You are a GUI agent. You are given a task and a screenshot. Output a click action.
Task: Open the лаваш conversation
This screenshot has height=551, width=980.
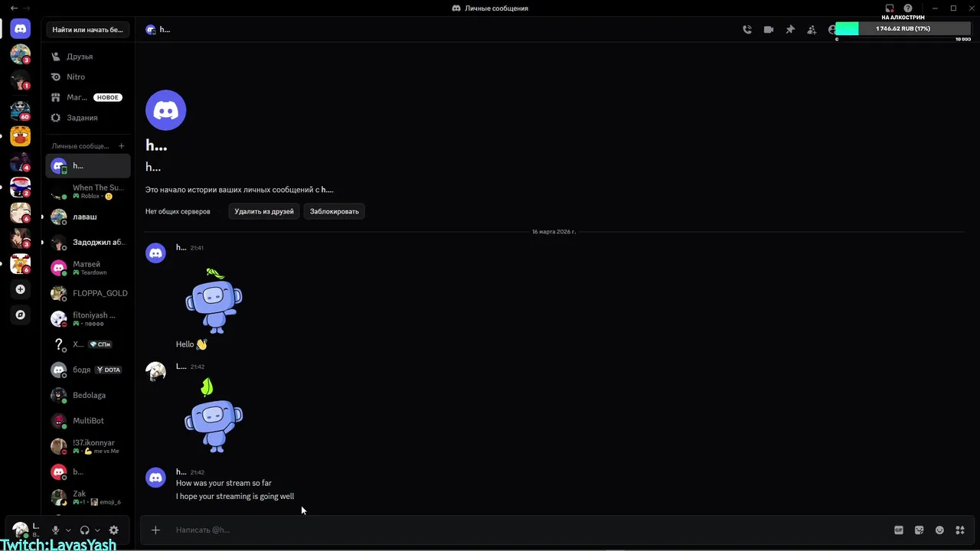(88, 217)
